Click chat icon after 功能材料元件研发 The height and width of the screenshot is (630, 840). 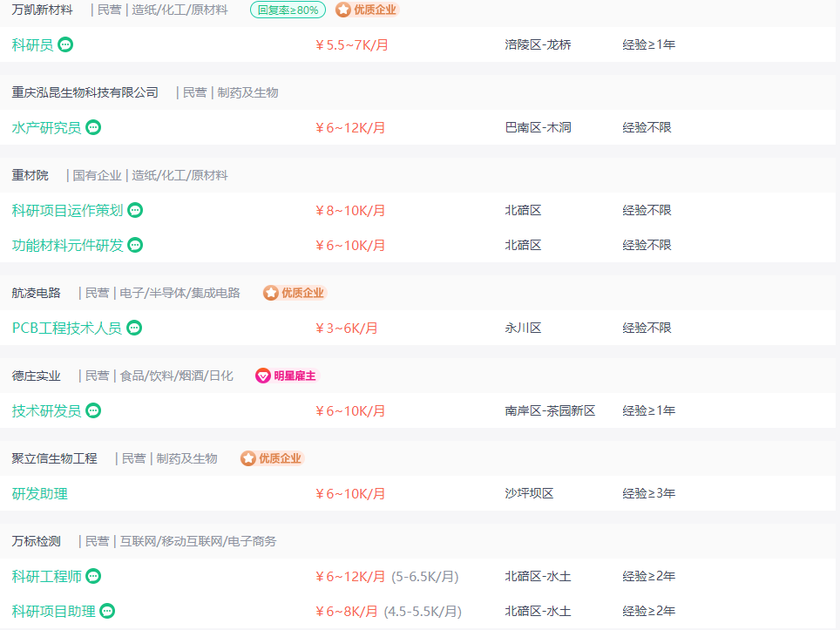click(x=135, y=245)
